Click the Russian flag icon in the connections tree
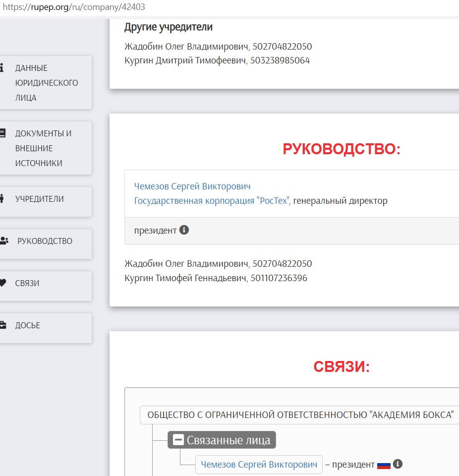The height and width of the screenshot is (476, 459). point(384,465)
